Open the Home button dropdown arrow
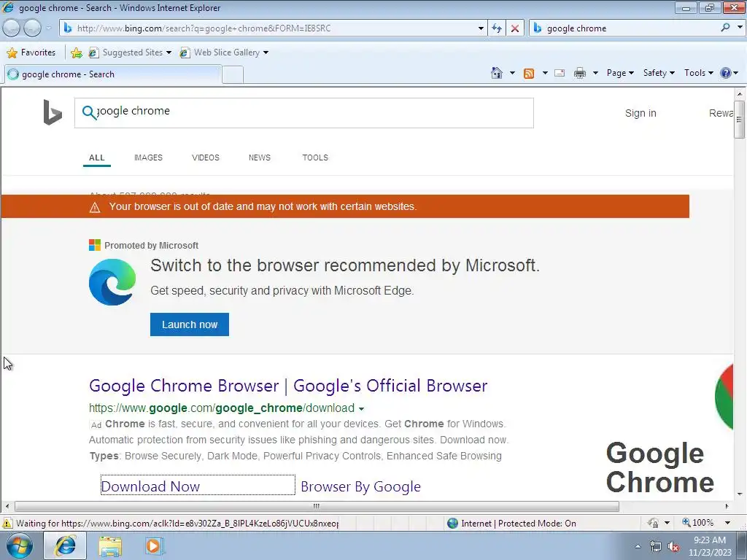This screenshot has width=747, height=560. [x=512, y=73]
